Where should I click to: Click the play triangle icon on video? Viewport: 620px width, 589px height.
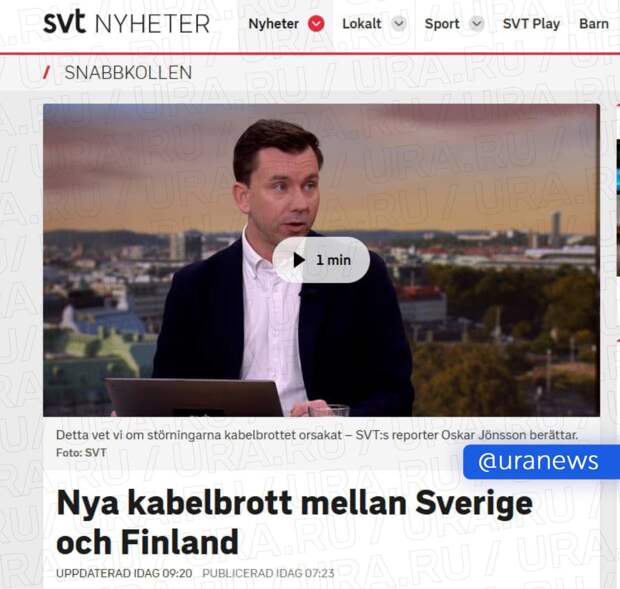tap(299, 260)
